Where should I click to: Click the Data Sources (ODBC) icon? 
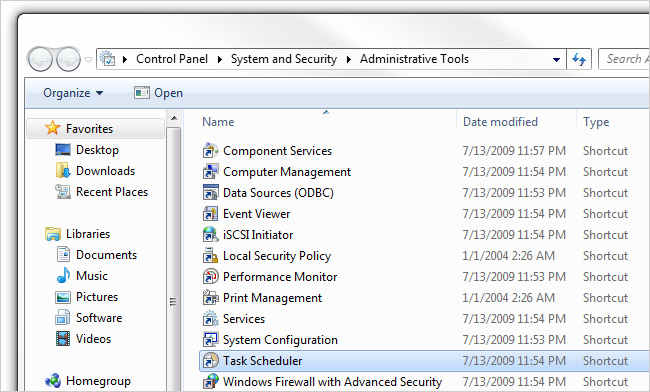(211, 193)
